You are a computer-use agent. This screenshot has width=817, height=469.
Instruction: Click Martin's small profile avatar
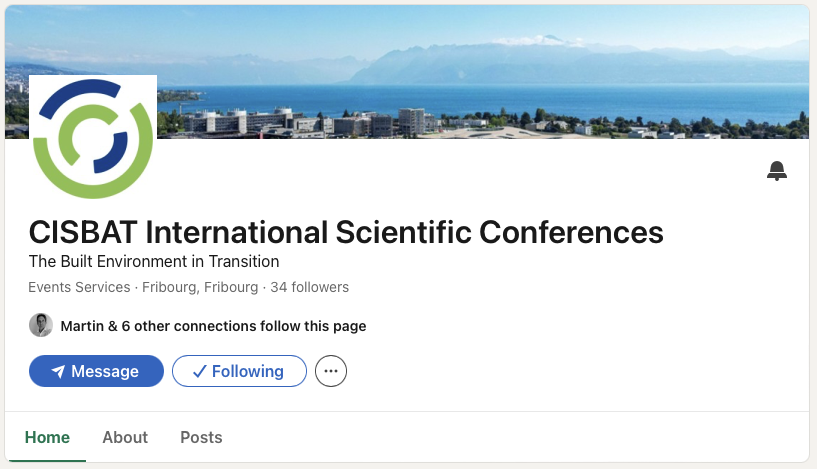pos(41,325)
